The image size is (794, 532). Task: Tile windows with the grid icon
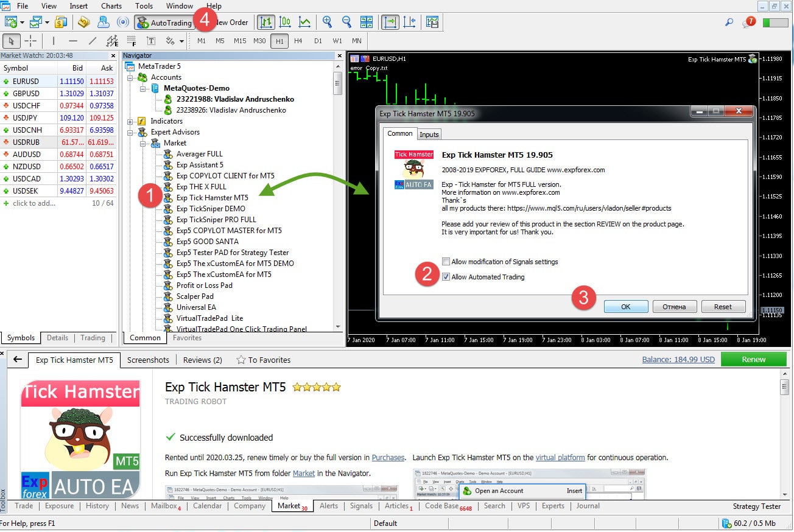tap(366, 23)
